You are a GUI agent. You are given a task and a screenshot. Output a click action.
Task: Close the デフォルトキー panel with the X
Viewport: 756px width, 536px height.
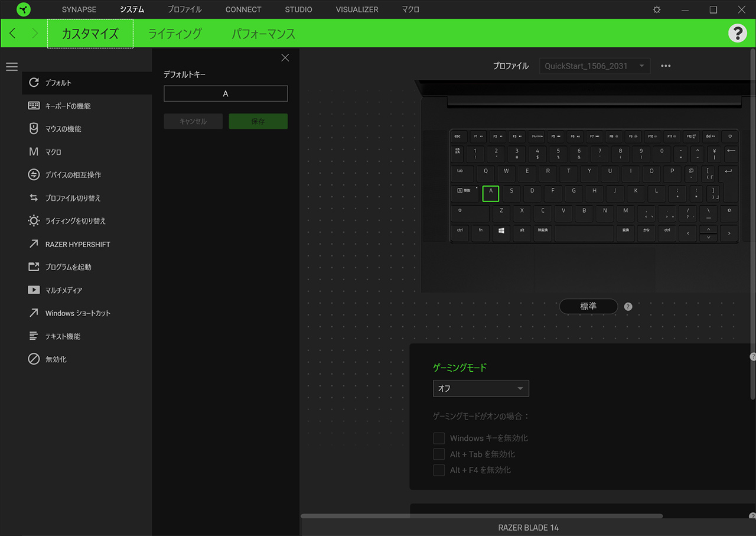pyautogui.click(x=285, y=57)
